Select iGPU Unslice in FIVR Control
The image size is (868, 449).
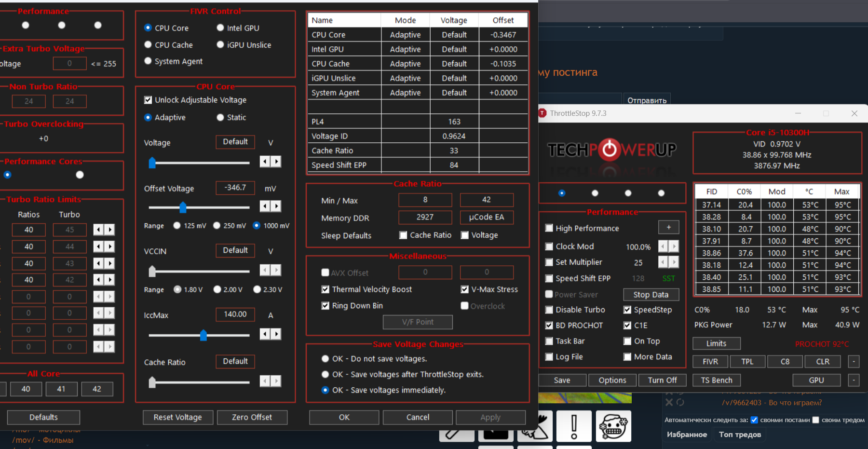tap(220, 44)
